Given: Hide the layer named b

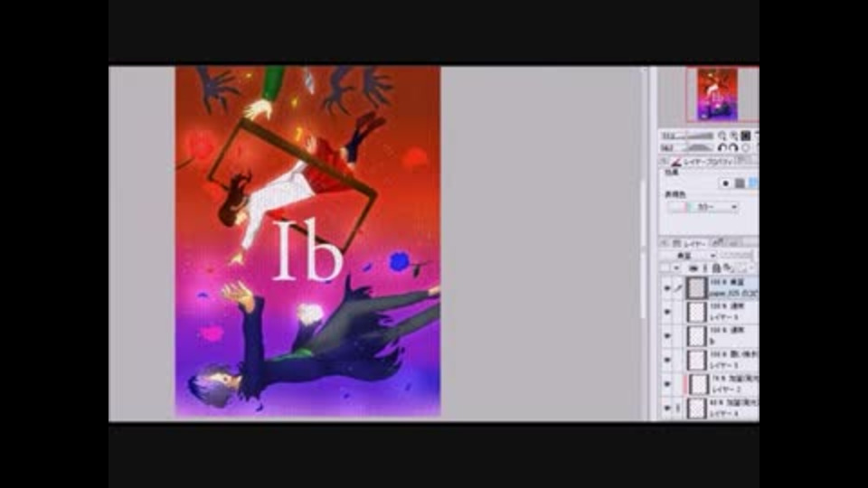Looking at the screenshot, I should [666, 336].
